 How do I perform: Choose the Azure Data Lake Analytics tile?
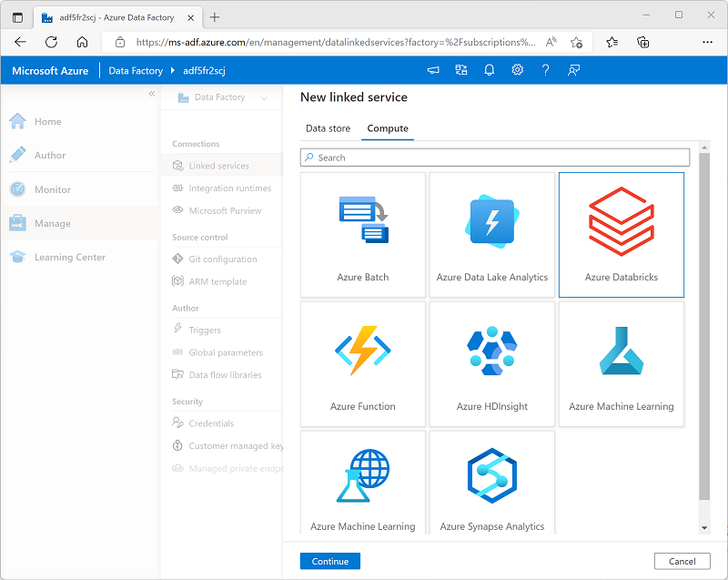(x=491, y=235)
